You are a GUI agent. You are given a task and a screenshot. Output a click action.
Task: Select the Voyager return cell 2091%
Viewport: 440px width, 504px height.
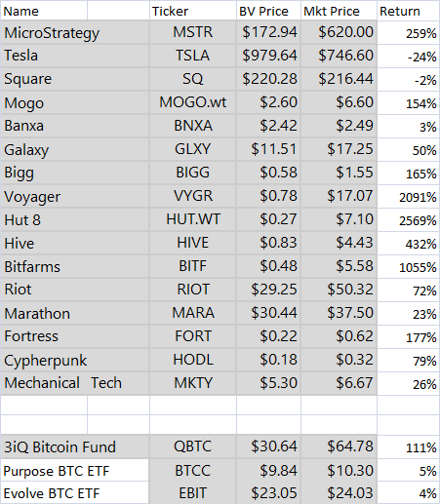[408, 197]
